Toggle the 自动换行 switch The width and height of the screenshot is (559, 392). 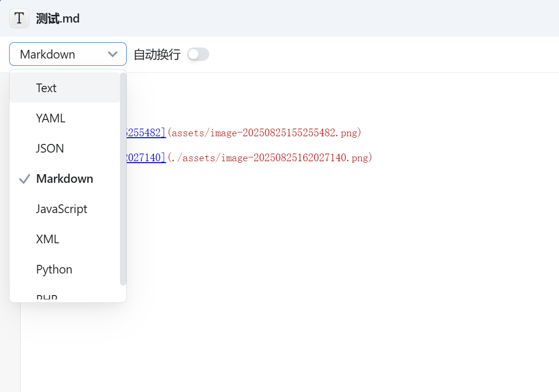tap(198, 54)
